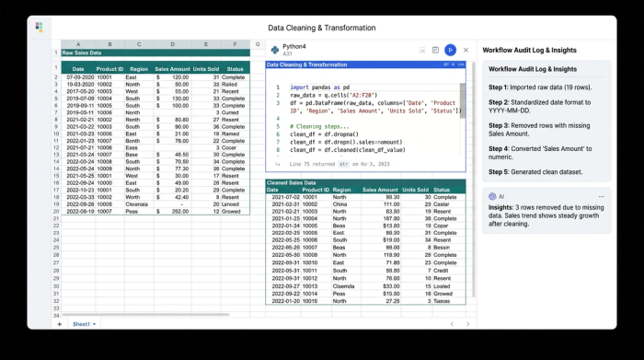Click the return arrow icon by Line 75 output
This screenshot has height=360, width=644.
click(278, 164)
